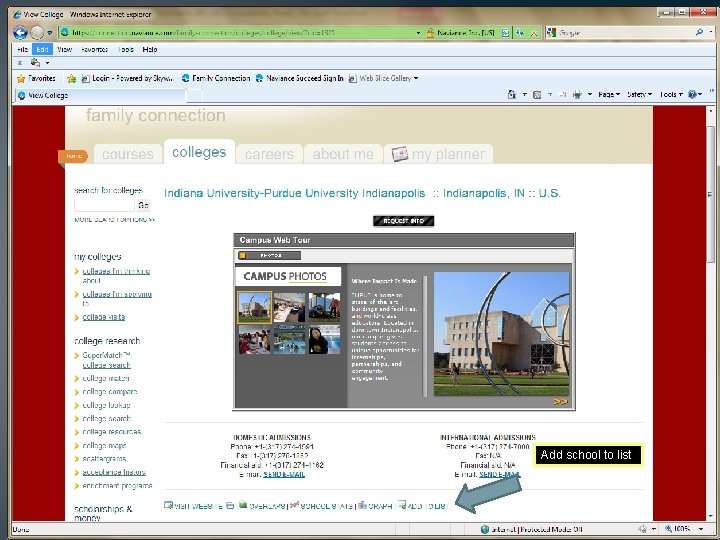The width and height of the screenshot is (720, 540).
Task: Click the Add to Favorites Bar icon
Action: point(71,79)
